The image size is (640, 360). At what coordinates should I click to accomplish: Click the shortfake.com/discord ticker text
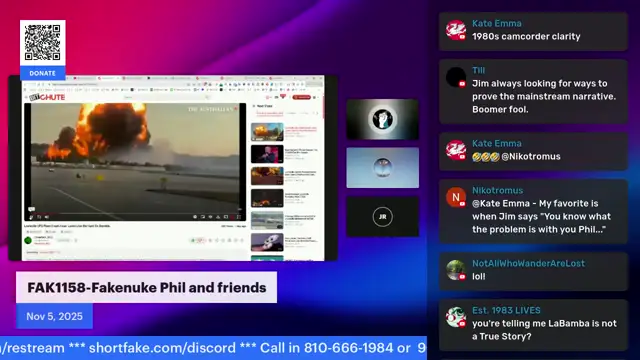(x=162, y=348)
